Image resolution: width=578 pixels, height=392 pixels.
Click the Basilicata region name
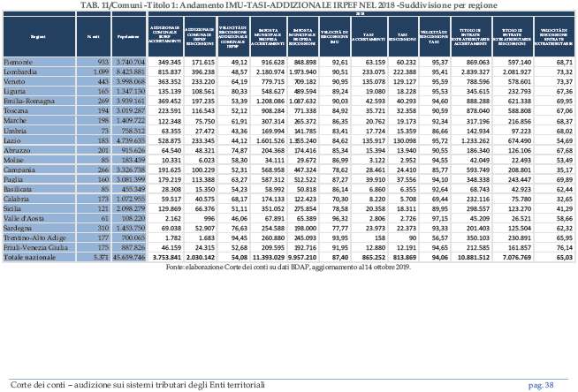pyautogui.click(x=18, y=189)
